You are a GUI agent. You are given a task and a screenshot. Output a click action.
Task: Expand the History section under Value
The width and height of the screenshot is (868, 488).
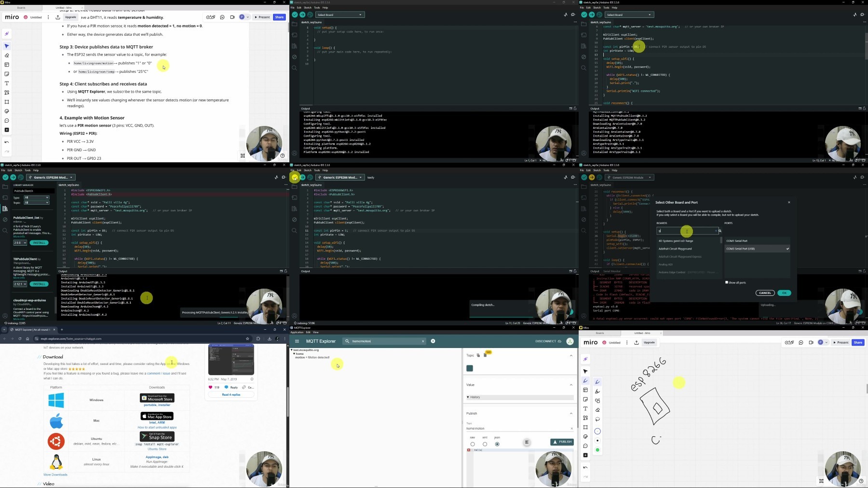tap(520, 397)
